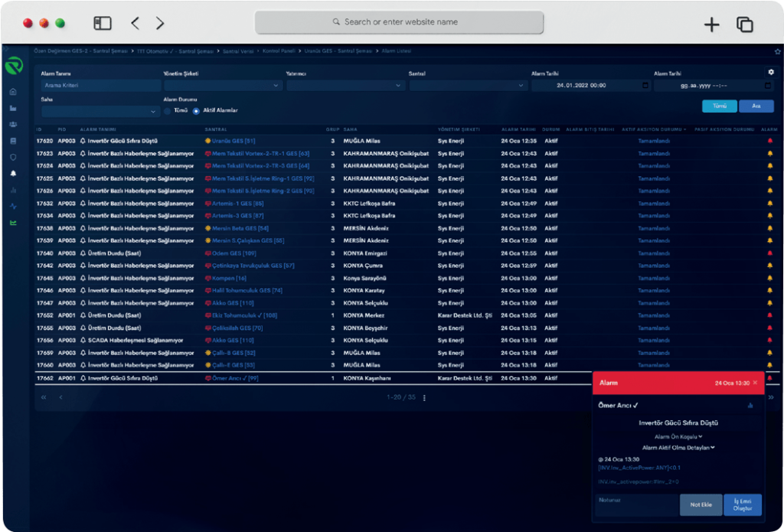The width and height of the screenshot is (784, 532).
Task: Favorite this page with the star icon
Action: pyautogui.click(x=778, y=51)
